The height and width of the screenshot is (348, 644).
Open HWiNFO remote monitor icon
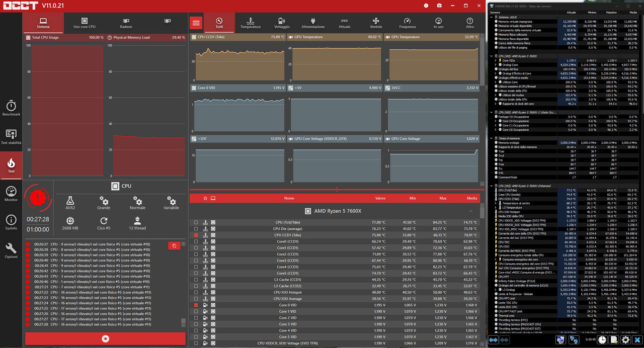tap(560, 340)
